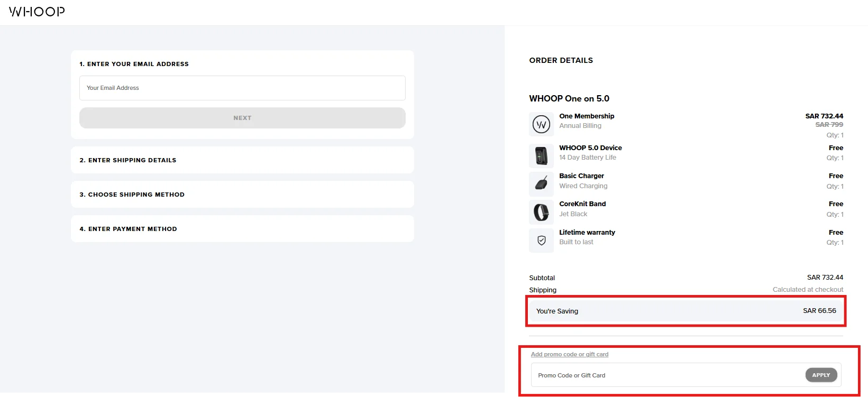The image size is (868, 397).
Task: Focus the Your Email Address field
Action: click(x=242, y=88)
